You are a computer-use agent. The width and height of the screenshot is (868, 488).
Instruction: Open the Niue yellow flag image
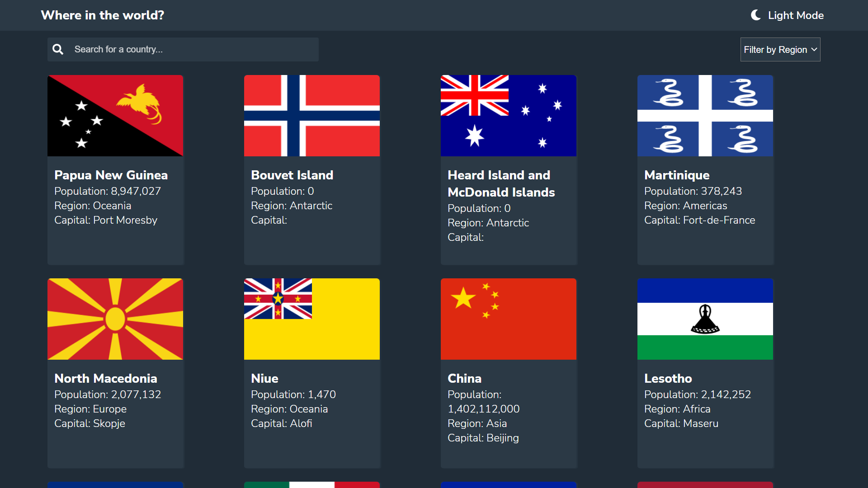pos(312,319)
